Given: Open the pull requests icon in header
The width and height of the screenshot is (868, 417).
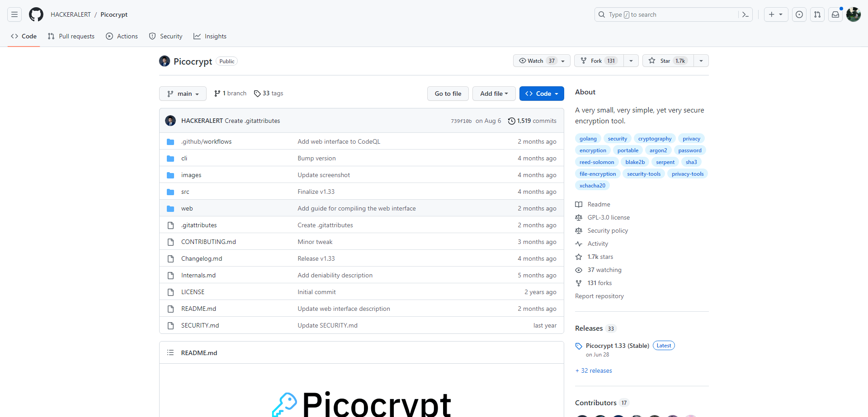Looking at the screenshot, I should 817,14.
